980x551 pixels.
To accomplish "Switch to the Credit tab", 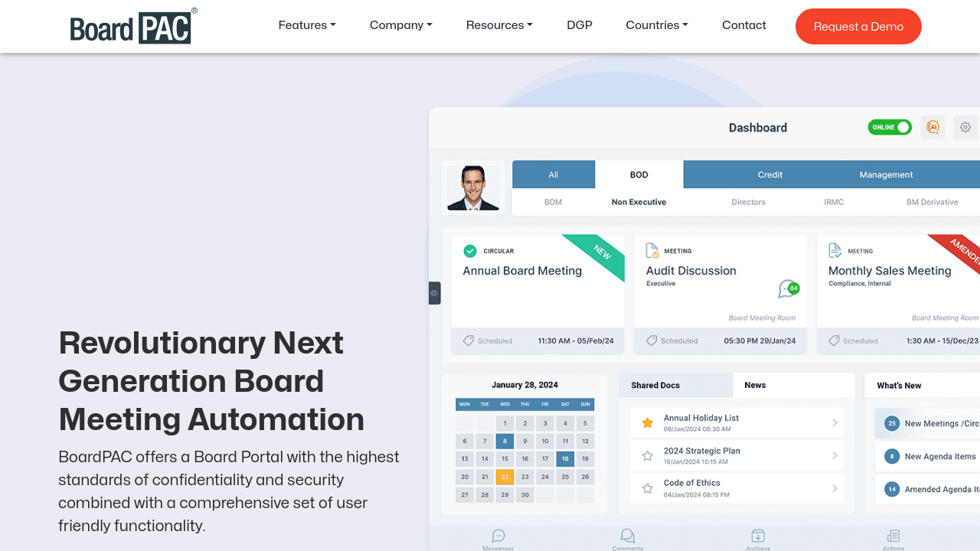I will pos(769,174).
